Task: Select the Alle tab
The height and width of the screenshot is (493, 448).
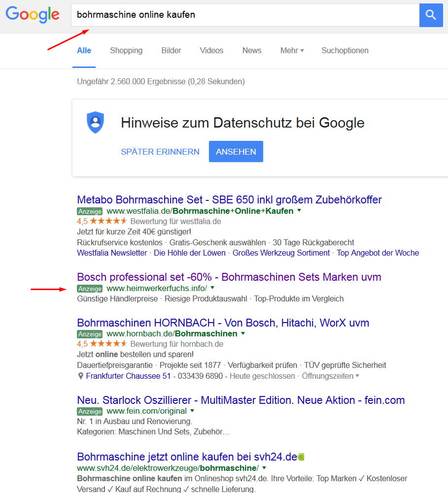Action: coord(84,51)
